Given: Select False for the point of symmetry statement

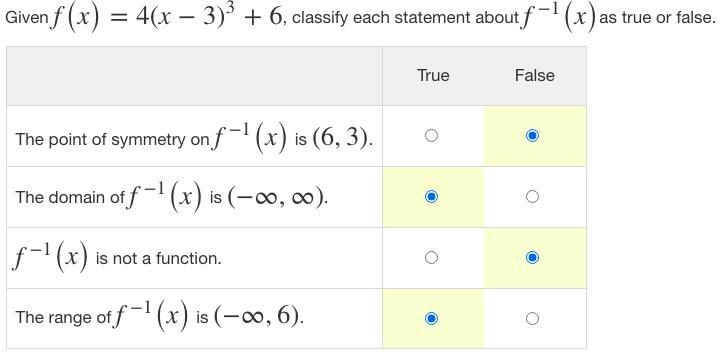Looking at the screenshot, I should click(532, 136).
